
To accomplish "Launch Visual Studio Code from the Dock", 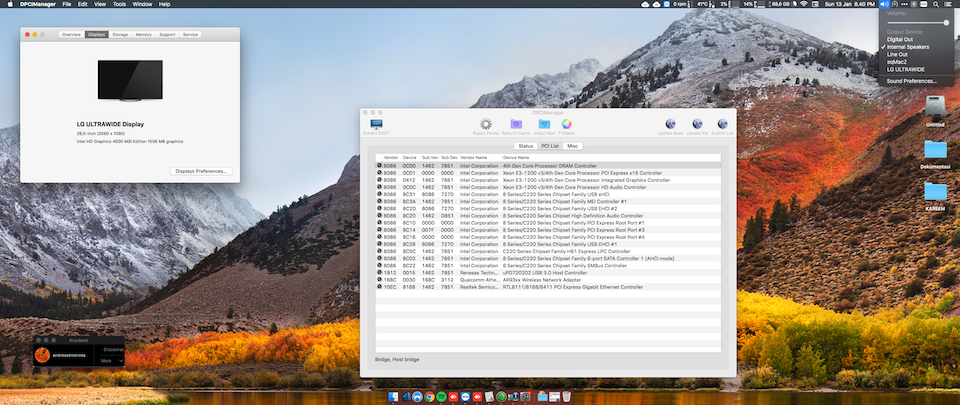I will [x=406, y=396].
